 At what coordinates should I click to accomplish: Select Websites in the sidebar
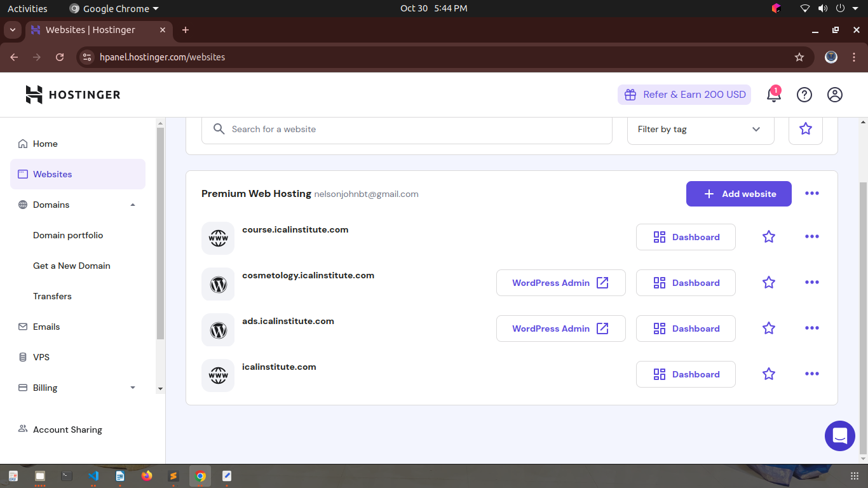[78, 174]
